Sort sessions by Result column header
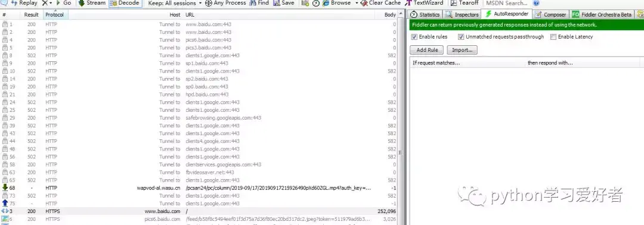The image size is (644, 225). [32, 14]
